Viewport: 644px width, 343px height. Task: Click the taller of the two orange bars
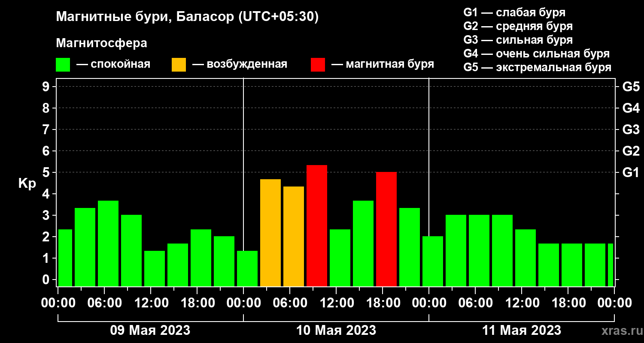(270, 233)
